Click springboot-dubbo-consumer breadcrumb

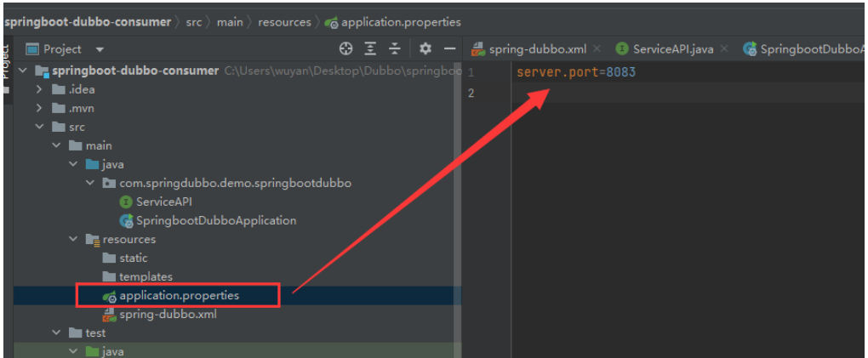click(x=88, y=22)
